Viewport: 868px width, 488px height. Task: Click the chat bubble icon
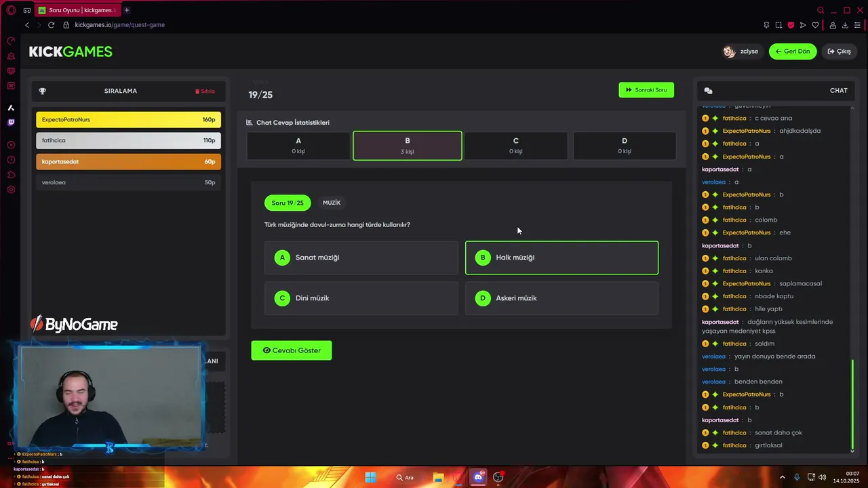point(708,91)
